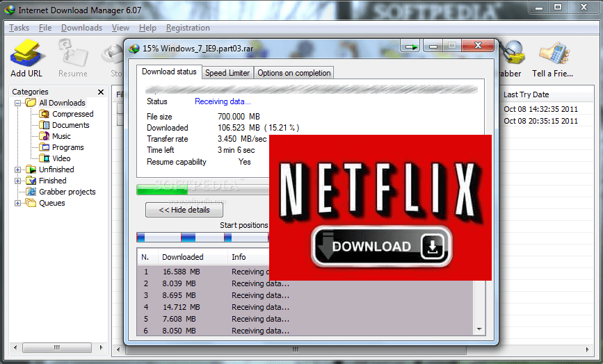Click the N. column header in connections list
The image size is (603, 364).
click(147, 257)
